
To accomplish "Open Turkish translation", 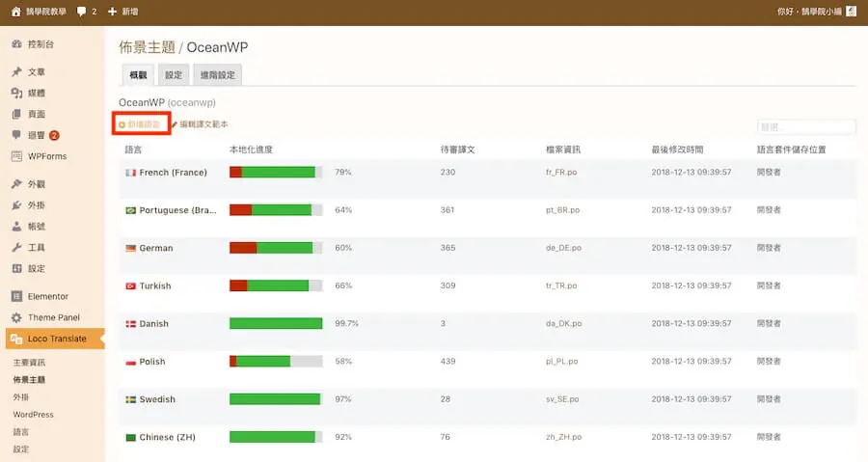I will tap(155, 286).
